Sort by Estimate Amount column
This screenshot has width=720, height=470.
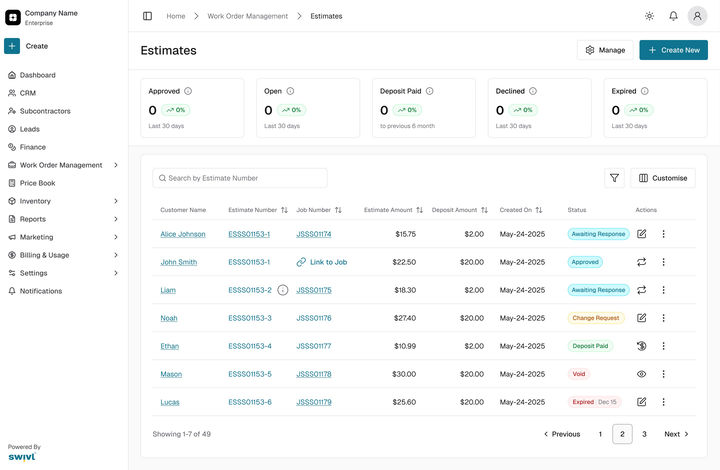(x=419, y=210)
